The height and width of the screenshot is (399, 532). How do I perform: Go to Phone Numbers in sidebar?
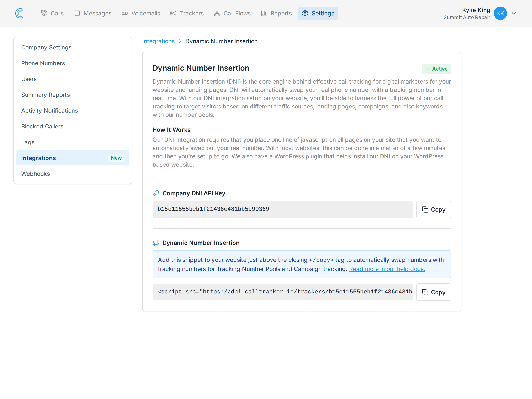[73, 63]
